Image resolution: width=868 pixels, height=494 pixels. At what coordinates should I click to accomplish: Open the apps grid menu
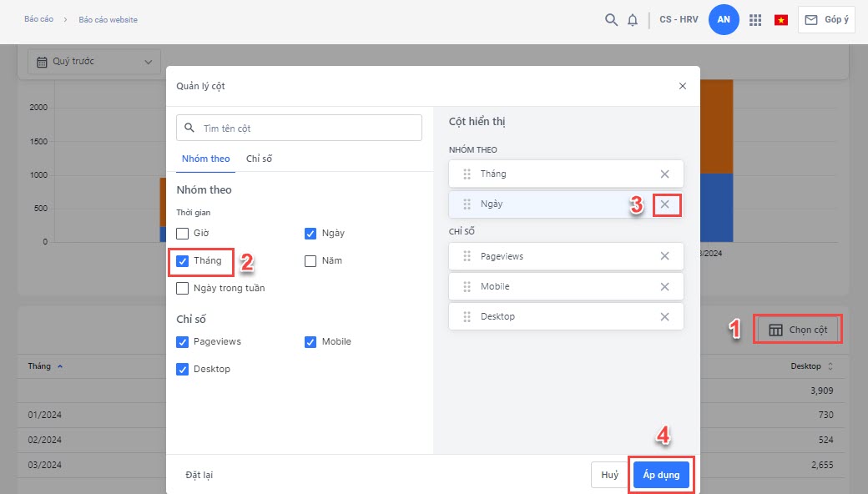point(755,20)
